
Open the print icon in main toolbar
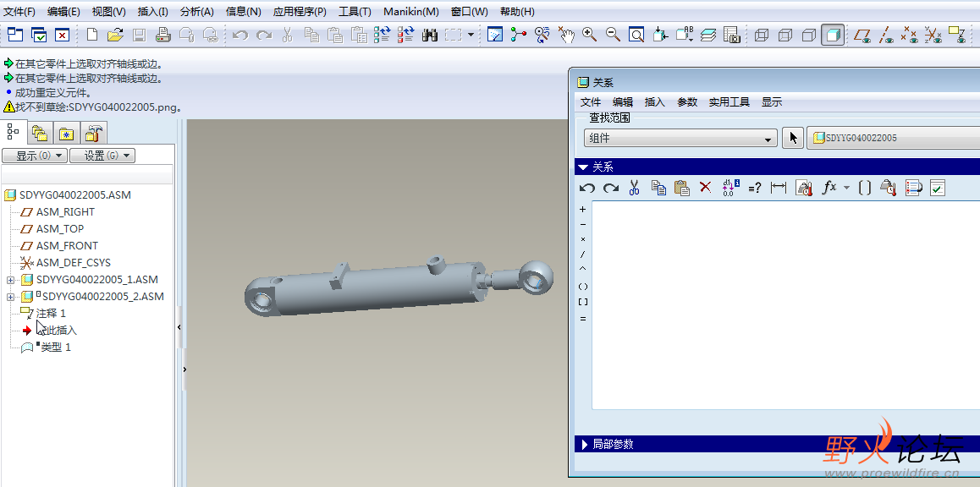(163, 35)
